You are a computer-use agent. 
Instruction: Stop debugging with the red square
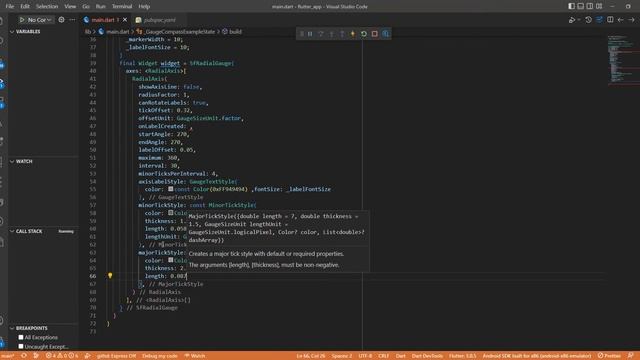tap(375, 34)
